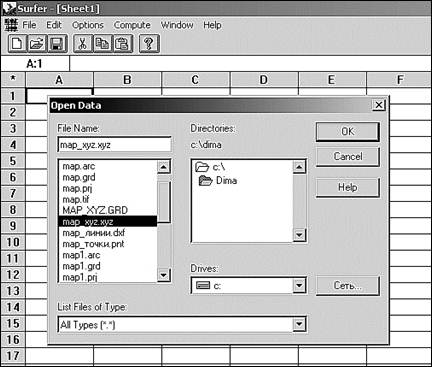
Task: Click the file list scroll up arrow
Action: [x=164, y=167]
